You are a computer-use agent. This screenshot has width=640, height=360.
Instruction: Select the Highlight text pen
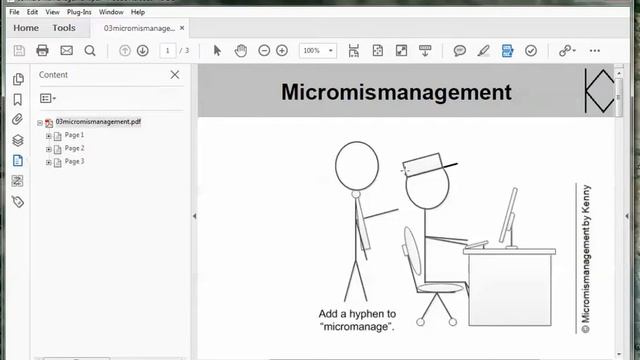(x=483, y=51)
